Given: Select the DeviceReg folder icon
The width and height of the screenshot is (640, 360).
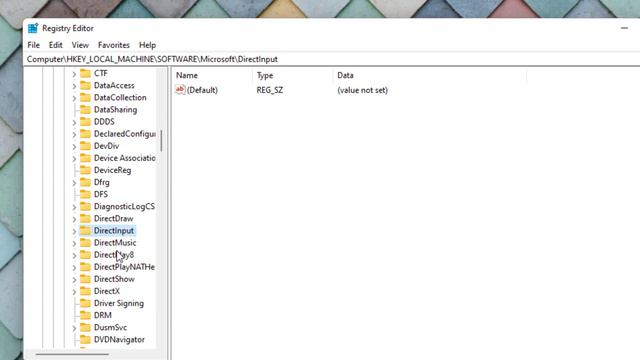Looking at the screenshot, I should 85,170.
